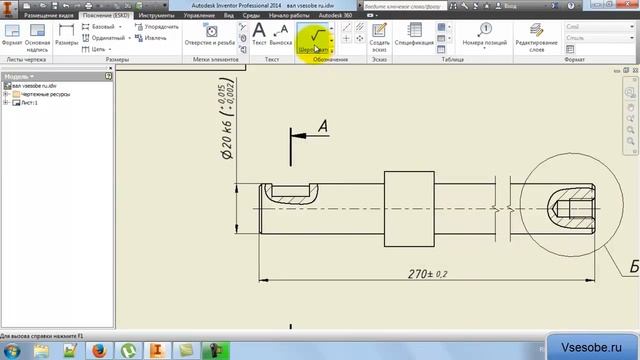
Task: Click the binoculars search icon in title bar
Action: [x=453, y=6]
